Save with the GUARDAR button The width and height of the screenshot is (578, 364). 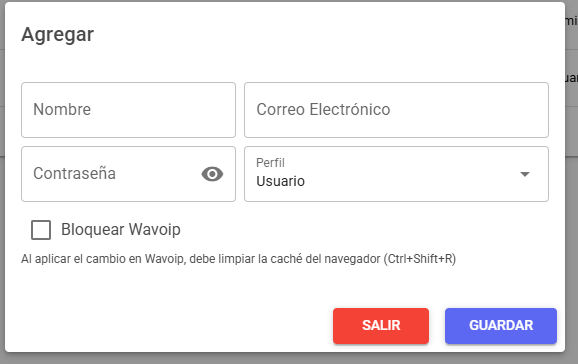[501, 326]
